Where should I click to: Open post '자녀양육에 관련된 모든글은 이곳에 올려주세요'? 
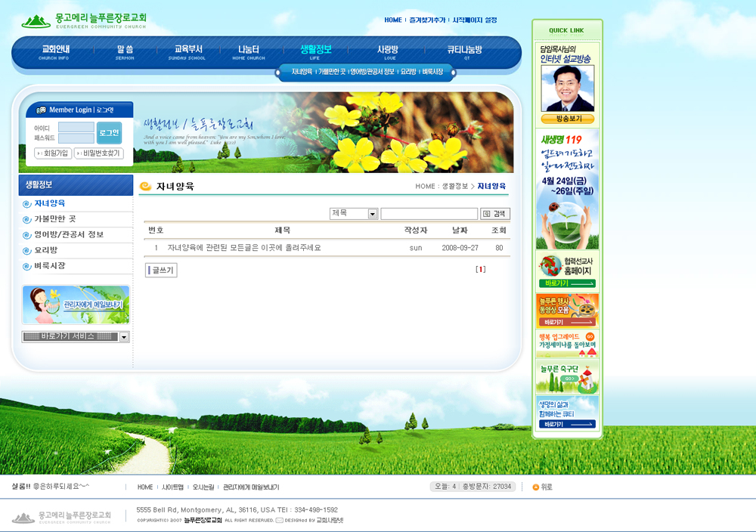point(244,248)
